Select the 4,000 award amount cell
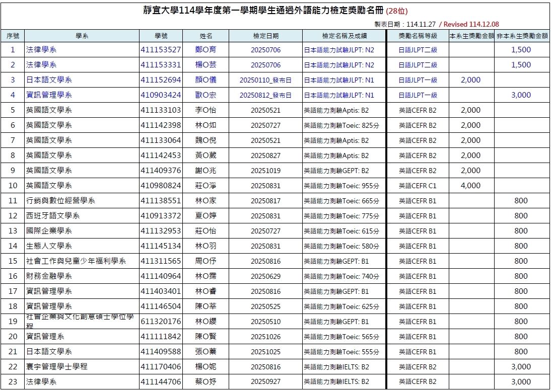 470,186
